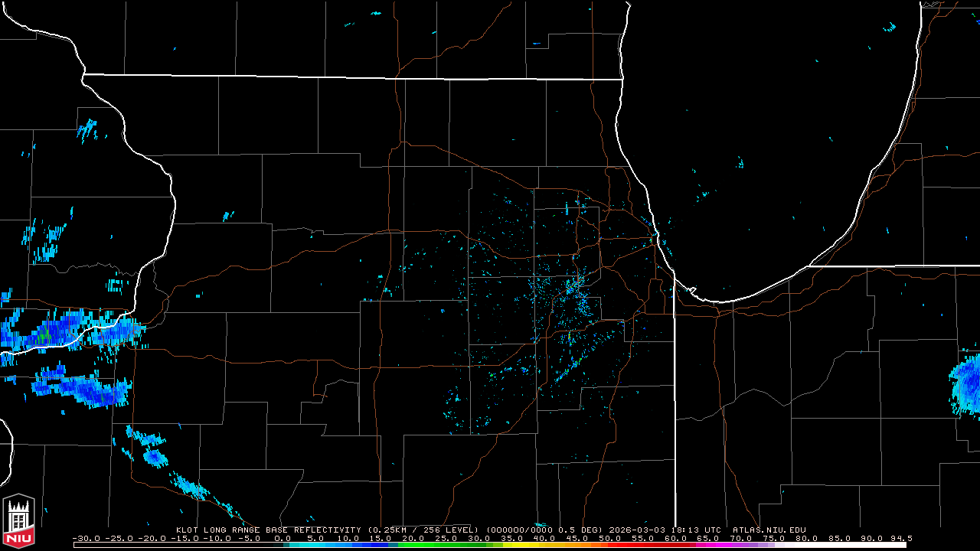The width and height of the screenshot is (980, 551).
Task: Click the yellow section of reflectivity color bar
Action: (x=528, y=545)
